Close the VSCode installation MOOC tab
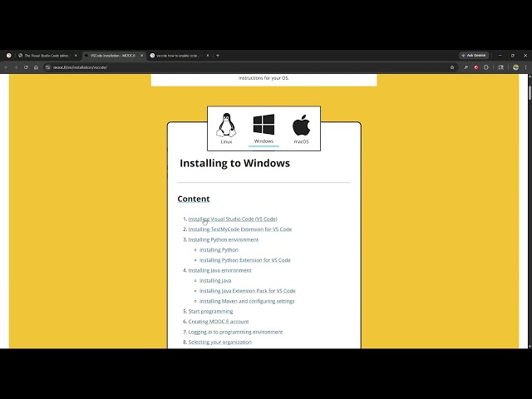This screenshot has height=399, width=532. (x=142, y=56)
